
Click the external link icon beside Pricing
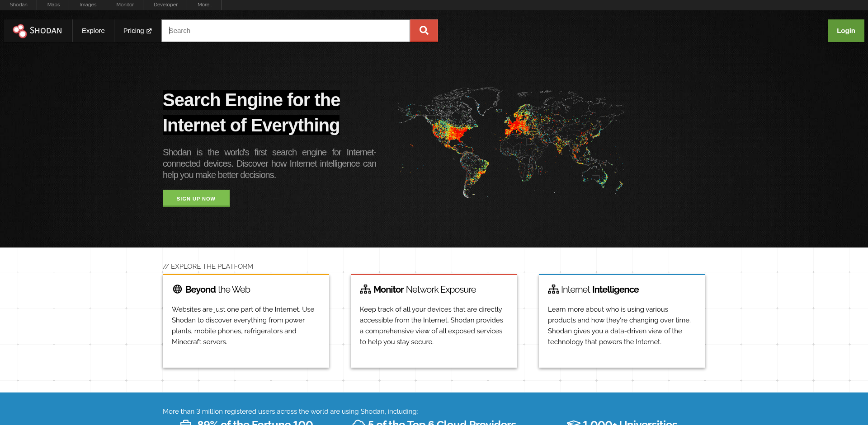click(x=149, y=31)
